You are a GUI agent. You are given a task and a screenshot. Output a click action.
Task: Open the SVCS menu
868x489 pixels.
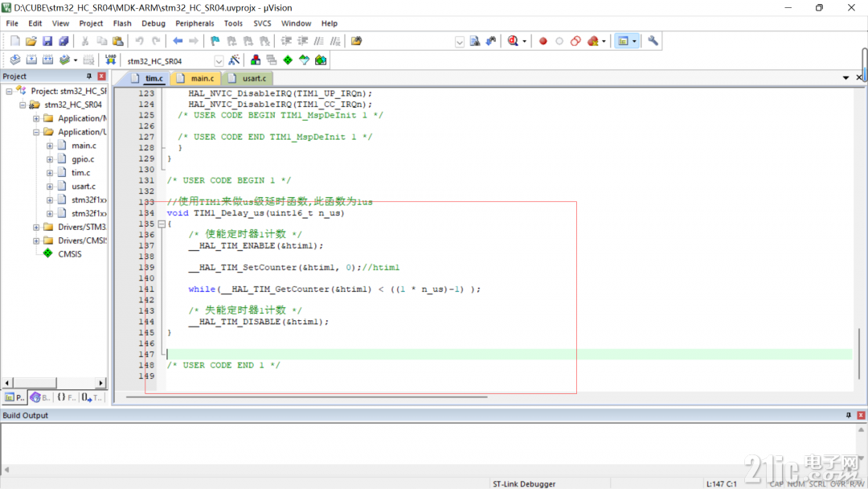(262, 23)
